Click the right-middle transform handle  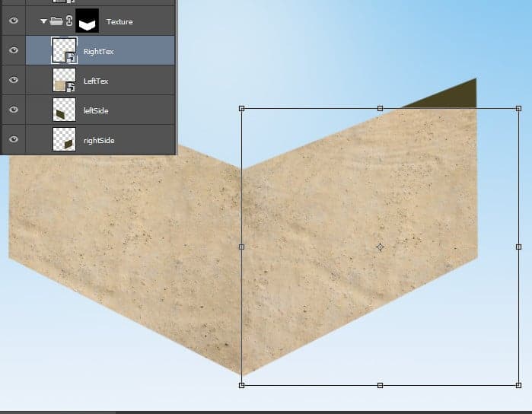pyautogui.click(x=518, y=247)
